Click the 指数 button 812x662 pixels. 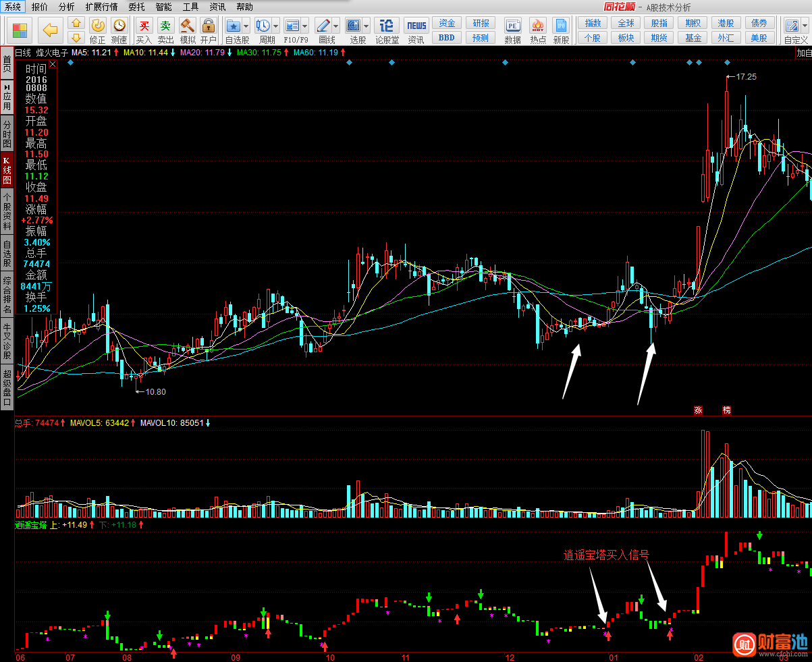593,24
